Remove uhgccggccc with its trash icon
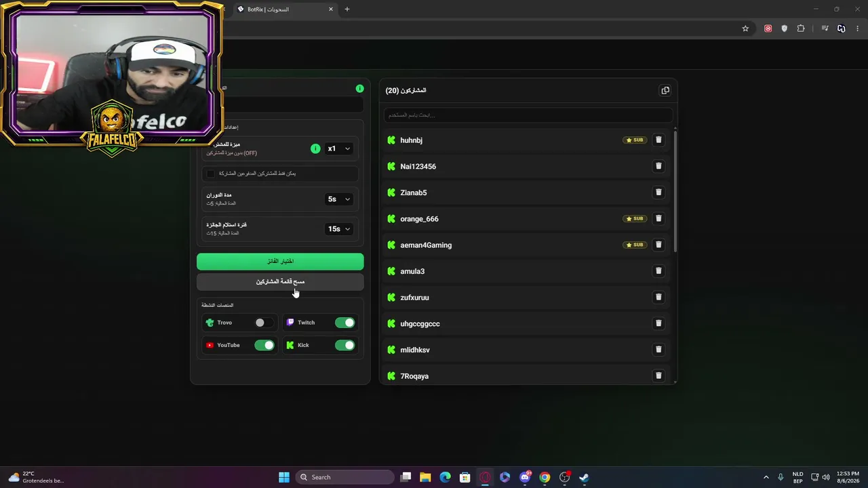This screenshot has width=868, height=488. [x=658, y=323]
